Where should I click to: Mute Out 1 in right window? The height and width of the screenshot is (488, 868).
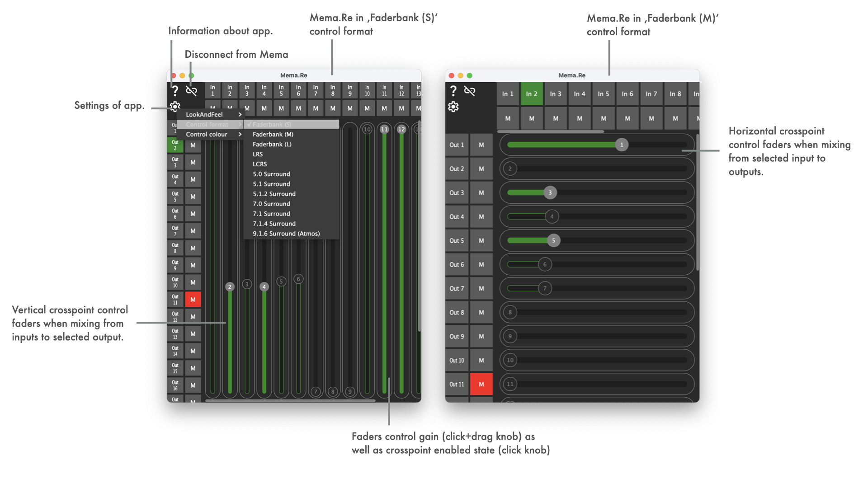(x=481, y=145)
